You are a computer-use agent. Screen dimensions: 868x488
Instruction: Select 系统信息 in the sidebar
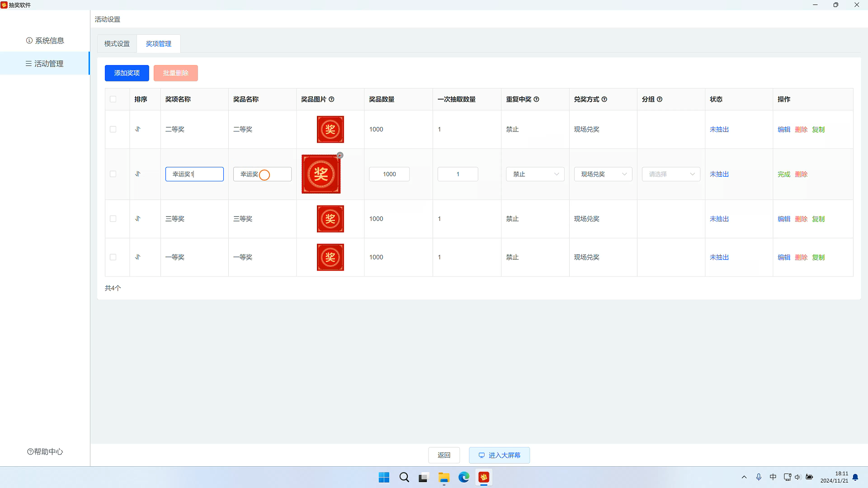(x=45, y=41)
